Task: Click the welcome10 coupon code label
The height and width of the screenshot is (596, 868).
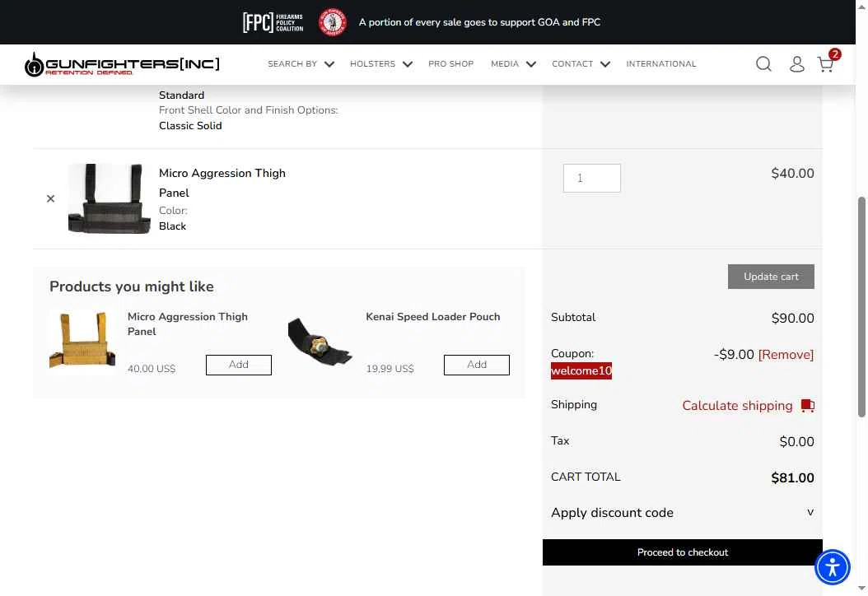Action: (x=581, y=370)
